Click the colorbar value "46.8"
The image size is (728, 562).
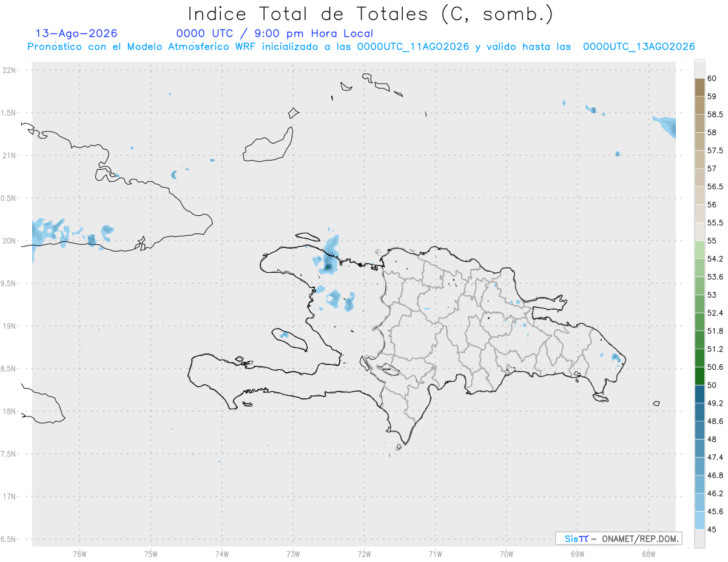pyautogui.click(x=715, y=475)
